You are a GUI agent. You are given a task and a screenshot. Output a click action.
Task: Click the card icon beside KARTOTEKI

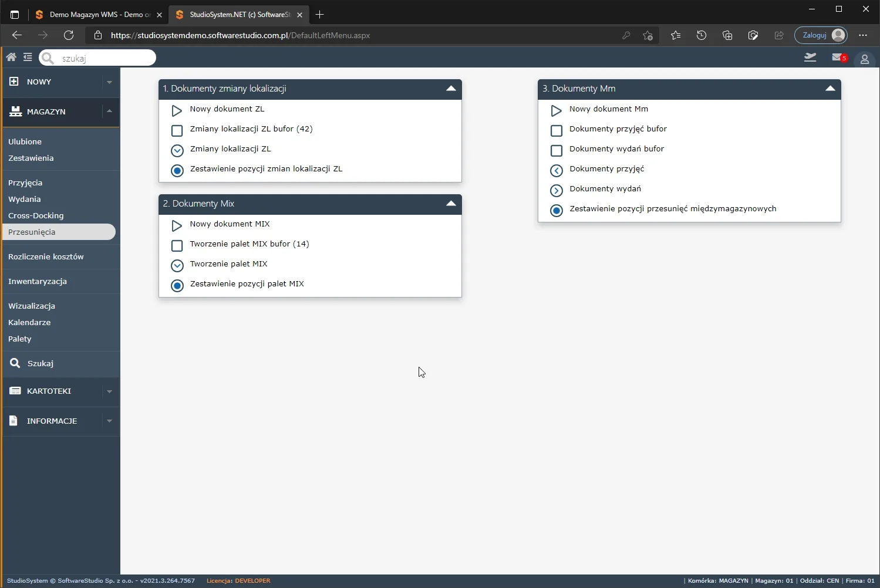(x=15, y=391)
